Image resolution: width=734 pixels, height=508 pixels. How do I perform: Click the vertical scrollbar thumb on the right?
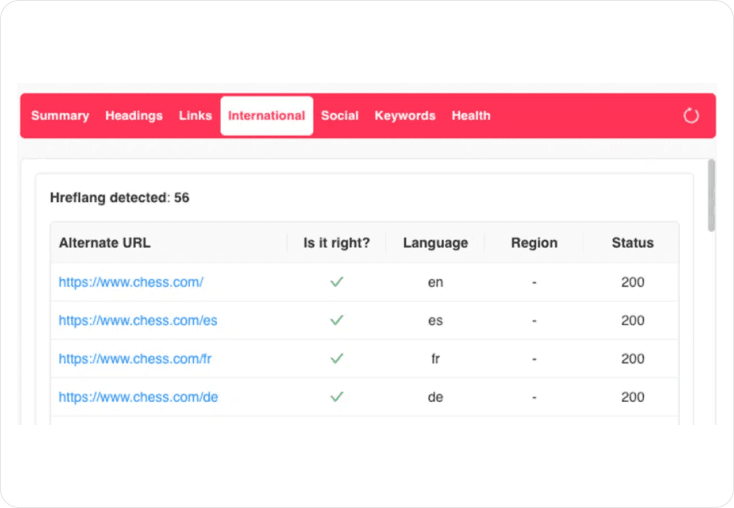point(711,195)
